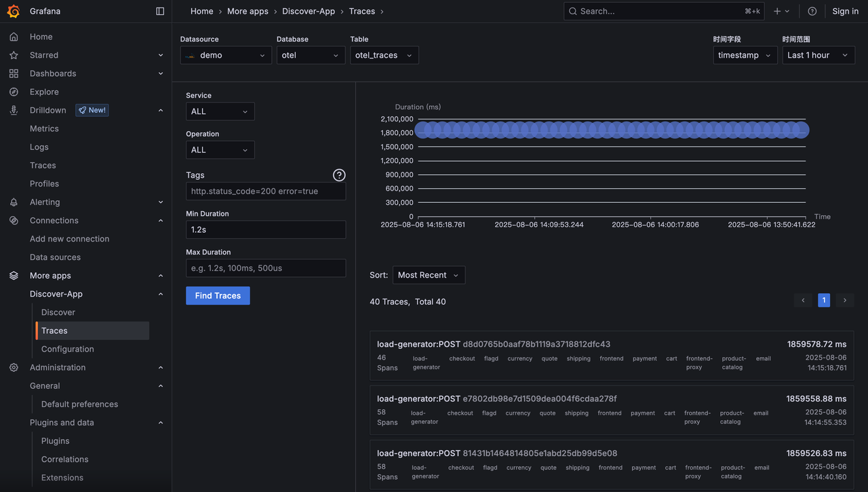The width and height of the screenshot is (868, 492).
Task: Open Metrics under Drilldown
Action: pyautogui.click(x=44, y=128)
